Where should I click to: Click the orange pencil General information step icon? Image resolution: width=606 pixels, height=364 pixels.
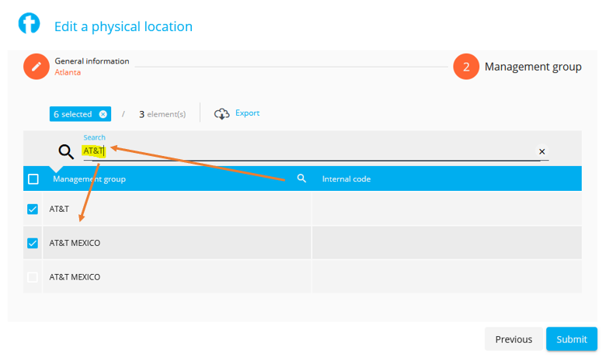click(37, 67)
